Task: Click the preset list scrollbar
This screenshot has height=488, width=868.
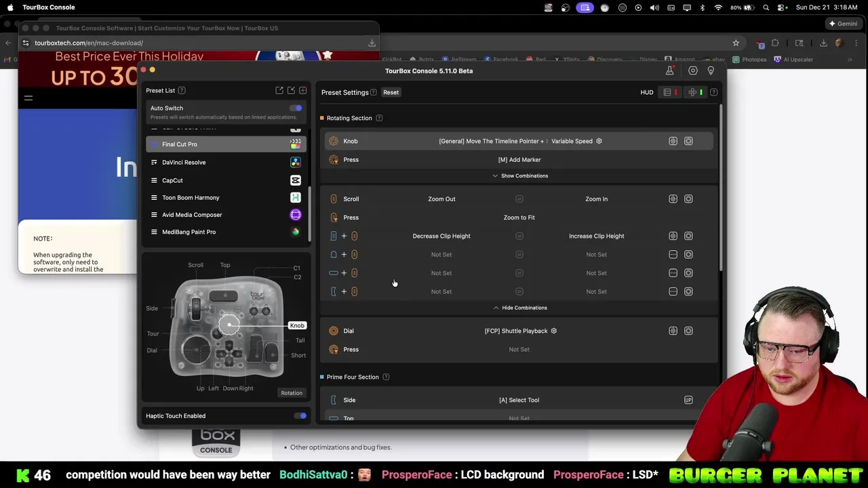Action: pos(310,213)
